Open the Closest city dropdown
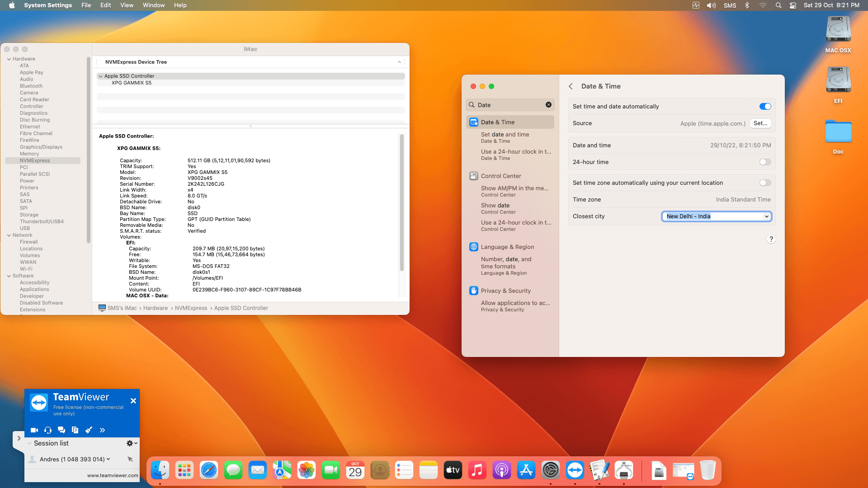868x488 pixels. pos(767,216)
